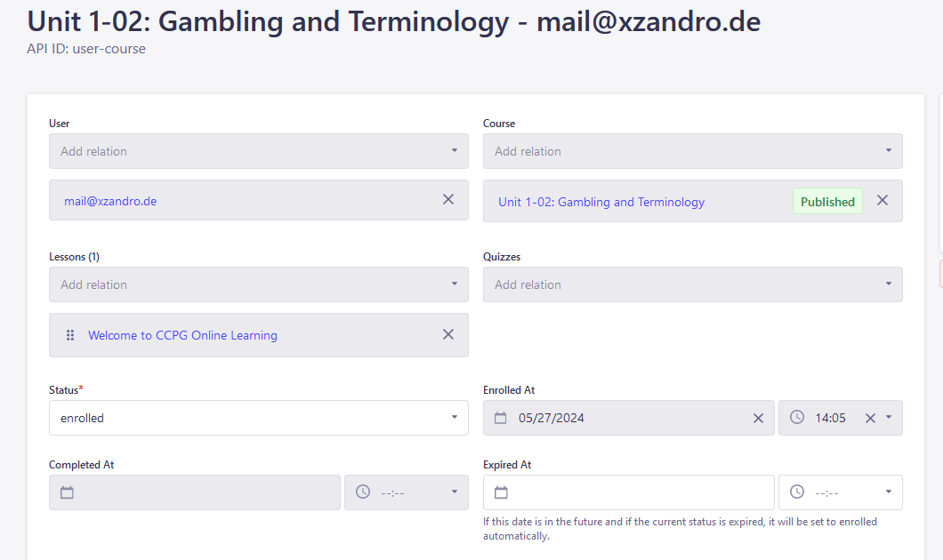This screenshot has height=560, width=943.
Task: Expand the Quizzes Add relation dropdown
Action: click(x=692, y=284)
